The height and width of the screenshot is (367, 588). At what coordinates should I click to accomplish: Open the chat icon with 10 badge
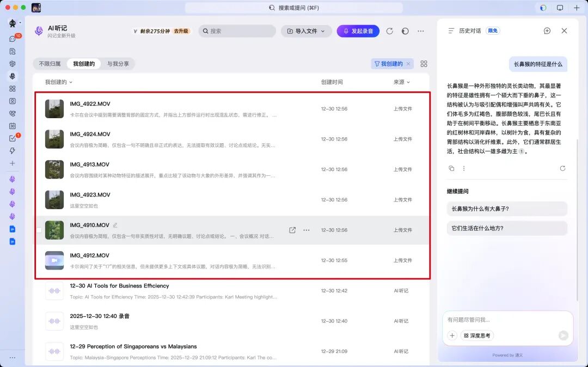(12, 39)
